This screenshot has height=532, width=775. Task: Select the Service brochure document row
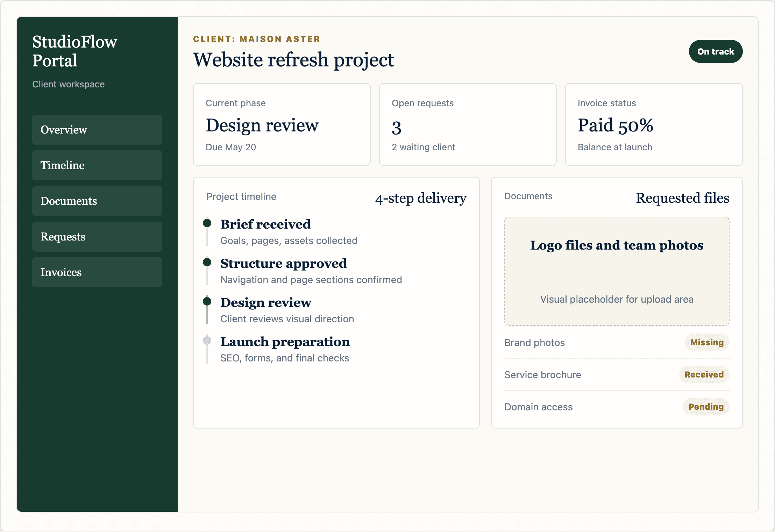(x=617, y=375)
